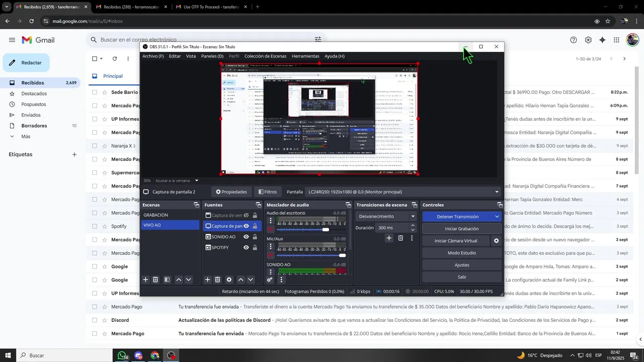Tick checkbox for Discord email
This screenshot has width=644, height=362.
tap(94, 320)
